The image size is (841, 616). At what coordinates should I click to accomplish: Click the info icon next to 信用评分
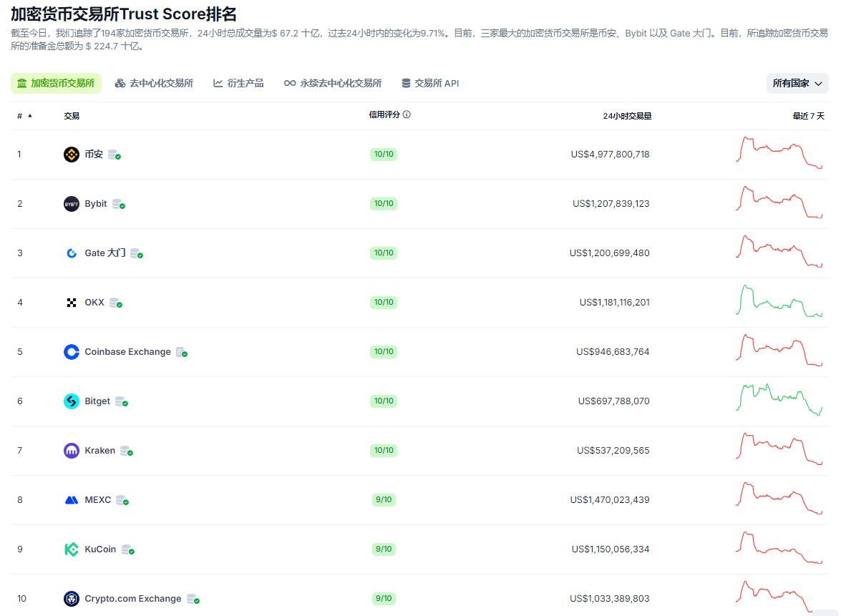pos(407,114)
